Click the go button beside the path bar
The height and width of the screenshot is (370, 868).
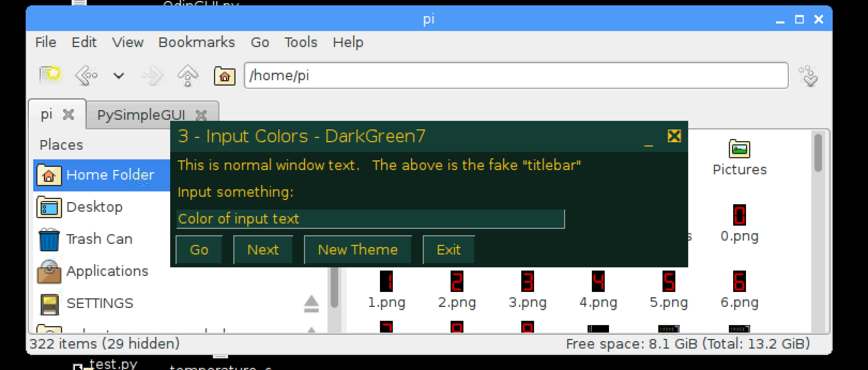808,76
